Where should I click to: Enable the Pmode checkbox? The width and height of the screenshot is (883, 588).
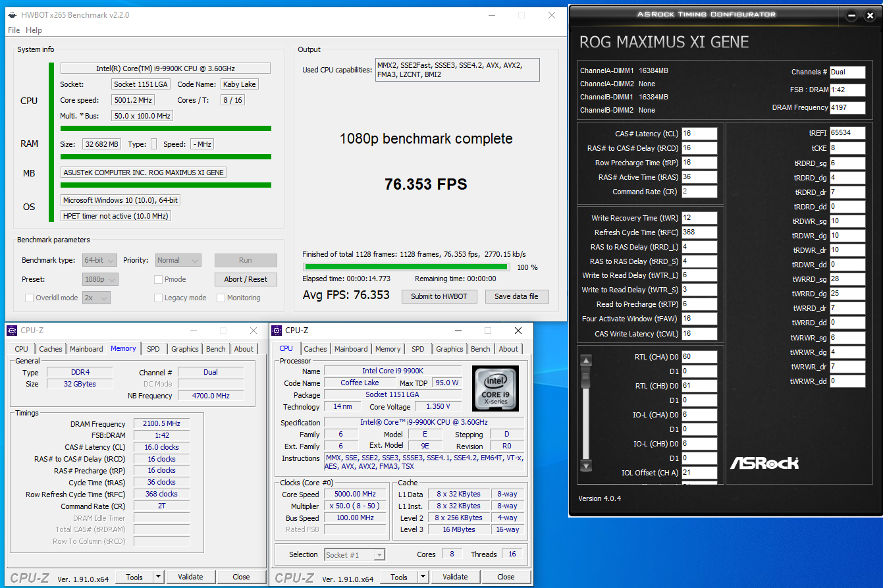coord(158,279)
